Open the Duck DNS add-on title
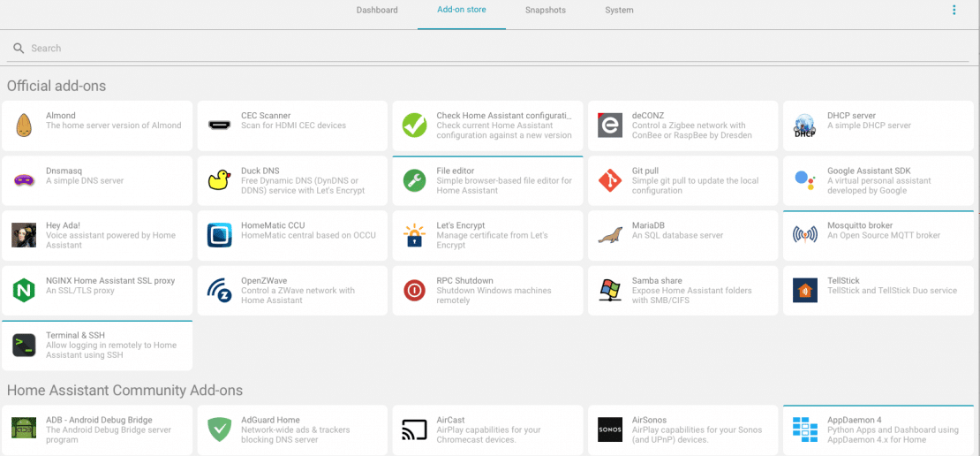The height and width of the screenshot is (456, 980). (260, 171)
